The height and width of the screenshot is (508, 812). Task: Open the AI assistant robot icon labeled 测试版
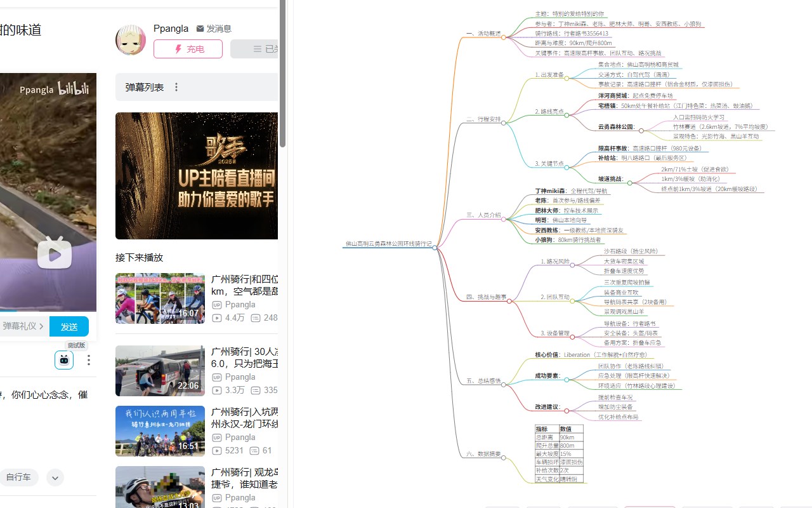(x=64, y=360)
